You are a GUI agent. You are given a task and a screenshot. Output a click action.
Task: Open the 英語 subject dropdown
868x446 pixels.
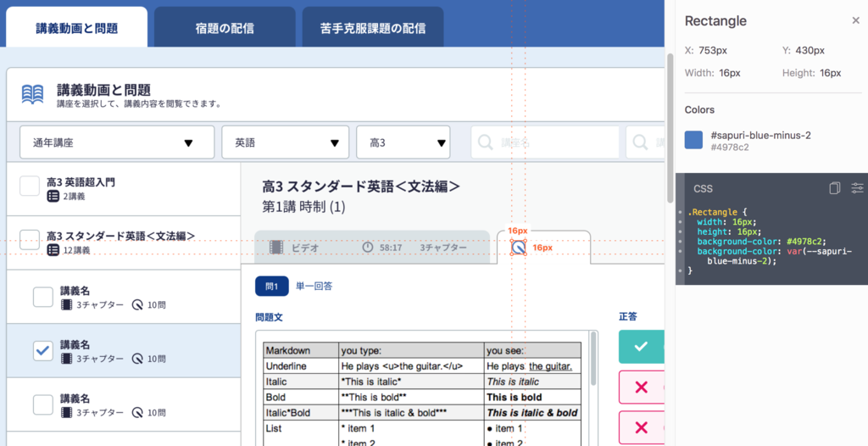click(x=286, y=142)
